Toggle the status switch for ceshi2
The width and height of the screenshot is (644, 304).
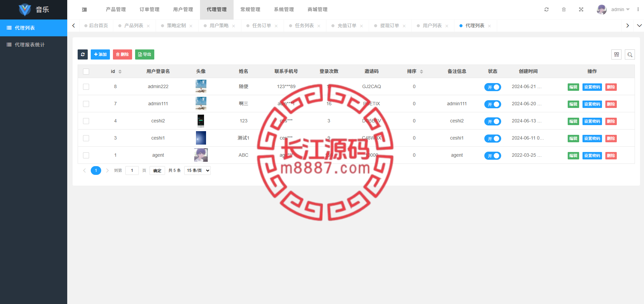[493, 121]
